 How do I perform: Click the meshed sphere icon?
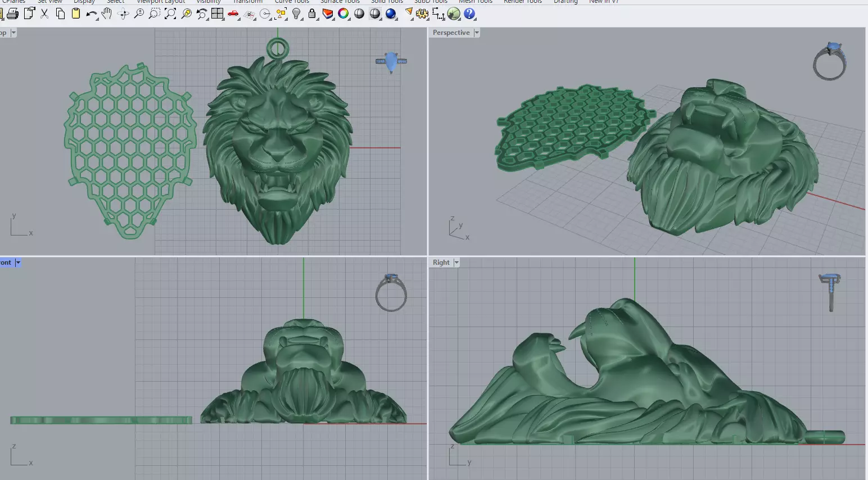(375, 14)
